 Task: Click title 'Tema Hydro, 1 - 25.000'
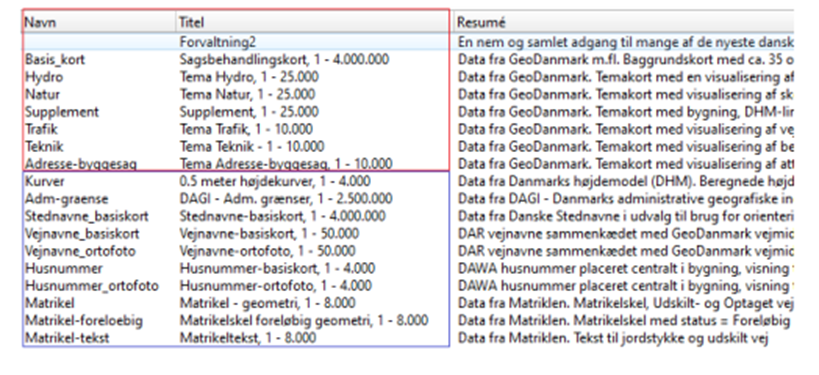tap(249, 77)
